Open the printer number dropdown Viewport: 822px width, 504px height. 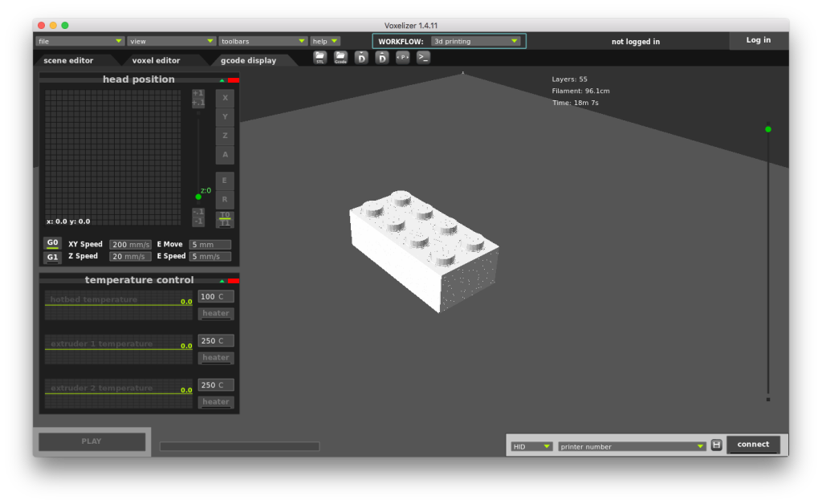[x=632, y=446]
